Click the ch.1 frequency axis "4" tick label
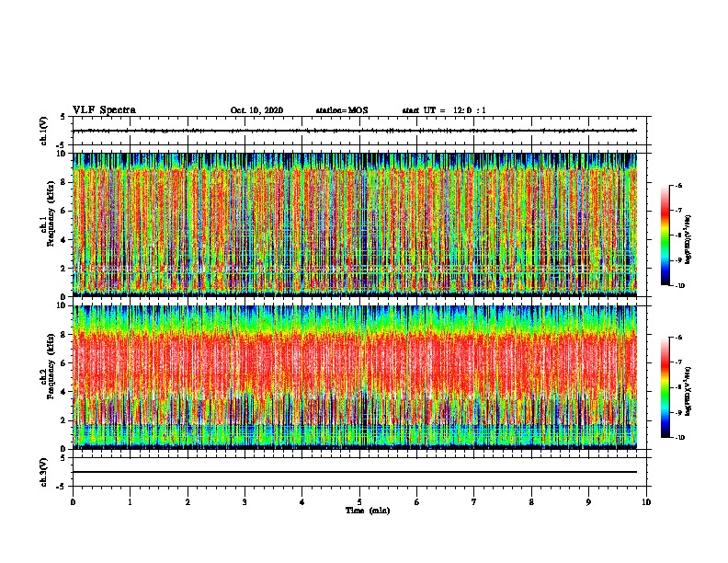Screen dimensions: 728x563 click(63, 240)
